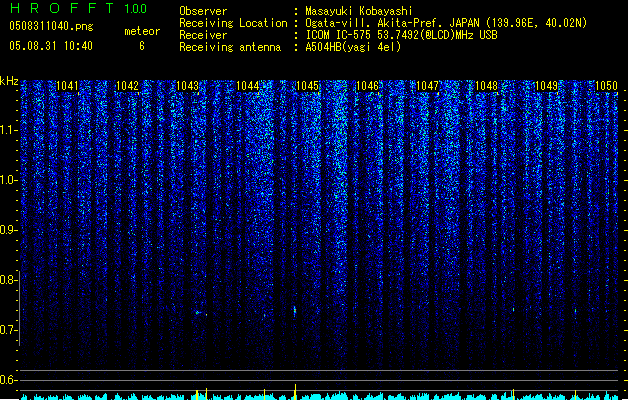The image size is (629, 400).
Task: Select the Ogata-vill. Akita-Pref. JAPAN location text
Action: pos(446,23)
